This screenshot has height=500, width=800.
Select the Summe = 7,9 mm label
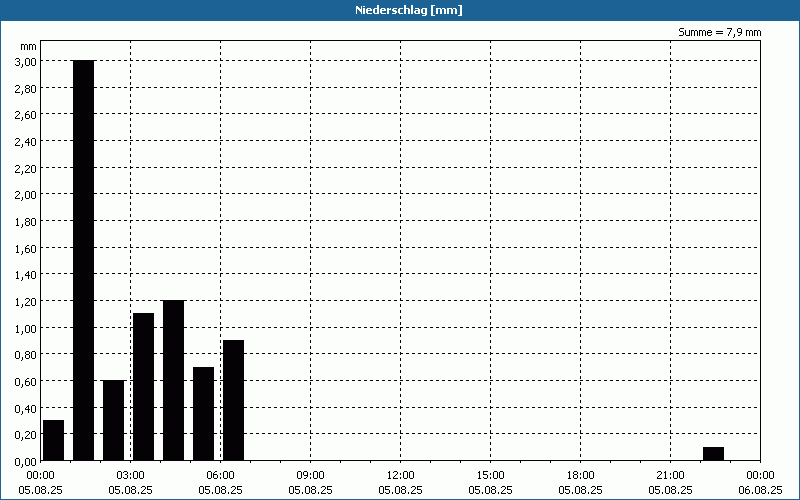[719, 32]
